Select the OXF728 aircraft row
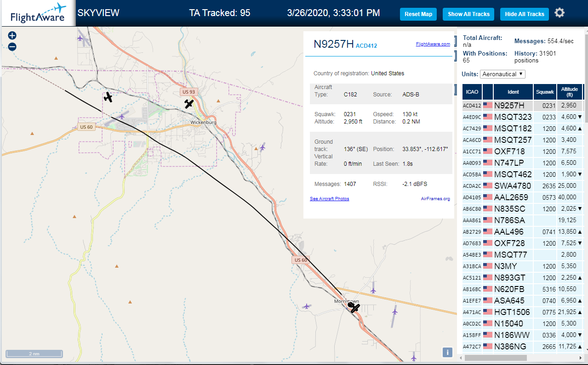Viewport: 588px width, 365px height. click(522, 243)
